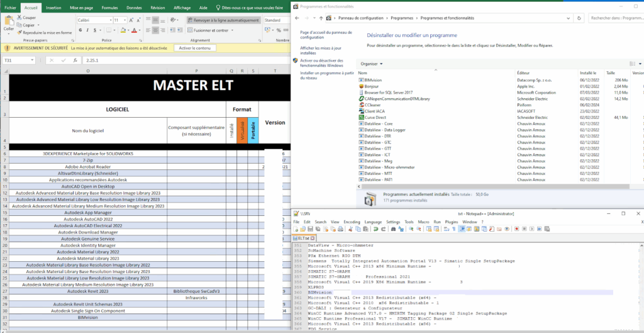Click the 'Rechercher dans : Programmes' search field
Screen dimensions: 644x333
point(616,18)
